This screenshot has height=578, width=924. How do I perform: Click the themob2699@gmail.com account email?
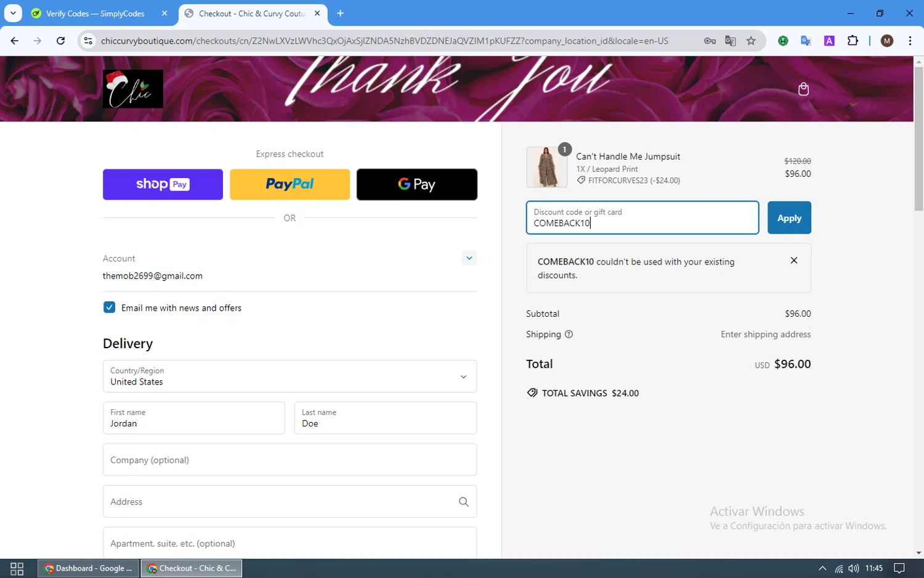(153, 275)
